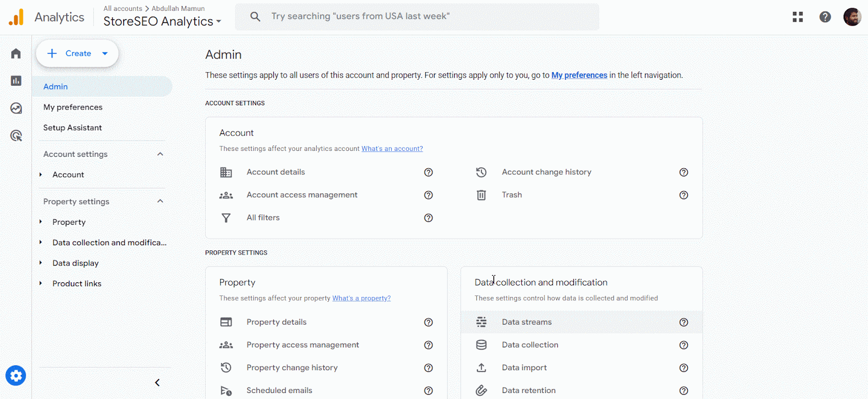Image resolution: width=868 pixels, height=399 pixels.
Task: Open the What's an account? link
Action: point(392,149)
